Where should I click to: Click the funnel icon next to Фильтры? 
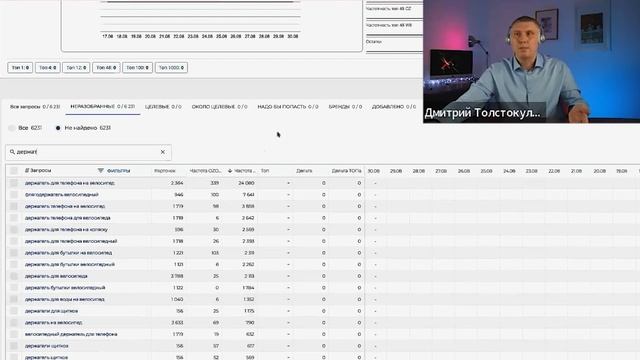[x=100, y=170]
